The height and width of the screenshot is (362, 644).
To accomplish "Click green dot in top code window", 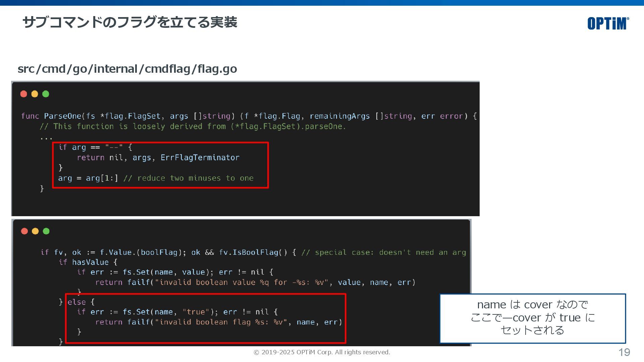I will [x=46, y=94].
